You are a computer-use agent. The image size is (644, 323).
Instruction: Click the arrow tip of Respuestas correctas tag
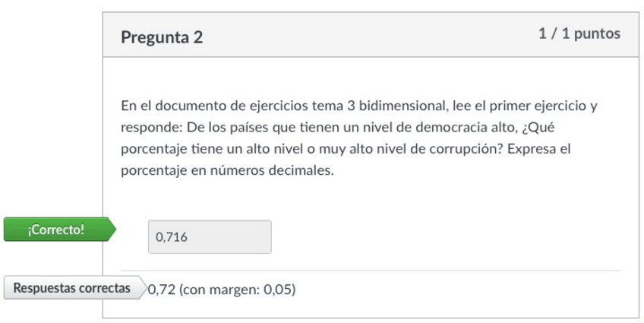(x=140, y=288)
